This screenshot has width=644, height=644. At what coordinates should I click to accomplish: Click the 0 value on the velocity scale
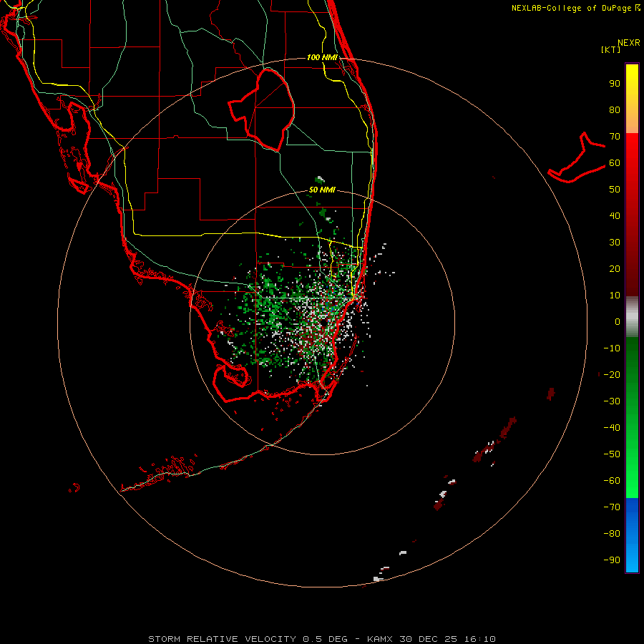pyautogui.click(x=618, y=321)
